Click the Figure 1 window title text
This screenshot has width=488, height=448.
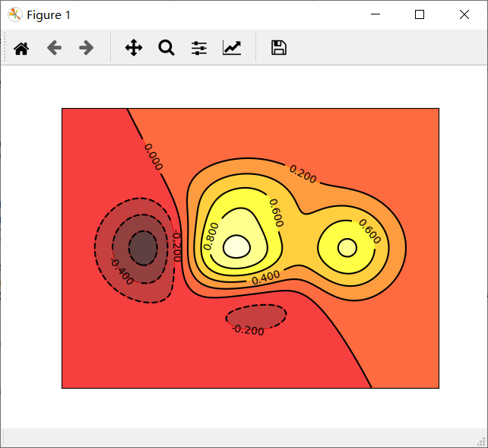tap(49, 15)
